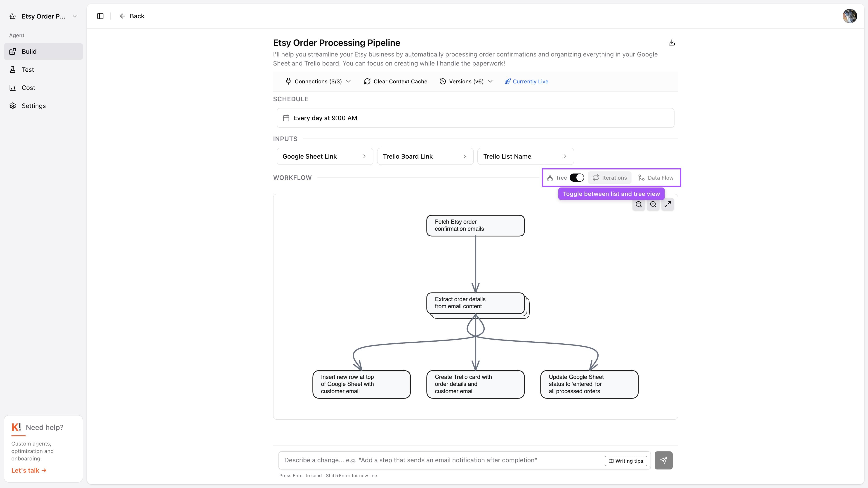Expand workflow to fullscreen view

(x=668, y=204)
